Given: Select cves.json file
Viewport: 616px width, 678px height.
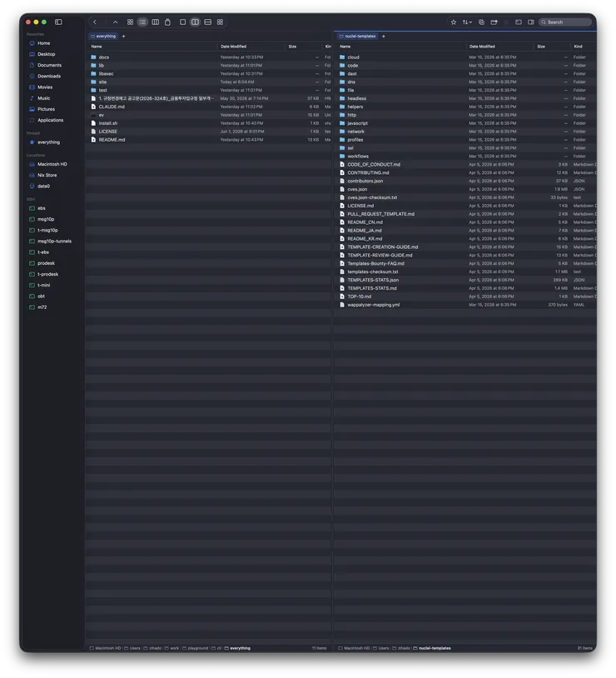Looking at the screenshot, I should pos(465,189).
